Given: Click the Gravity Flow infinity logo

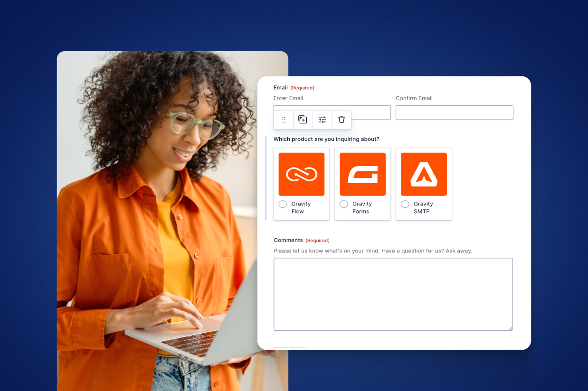Looking at the screenshot, I should pos(301,174).
